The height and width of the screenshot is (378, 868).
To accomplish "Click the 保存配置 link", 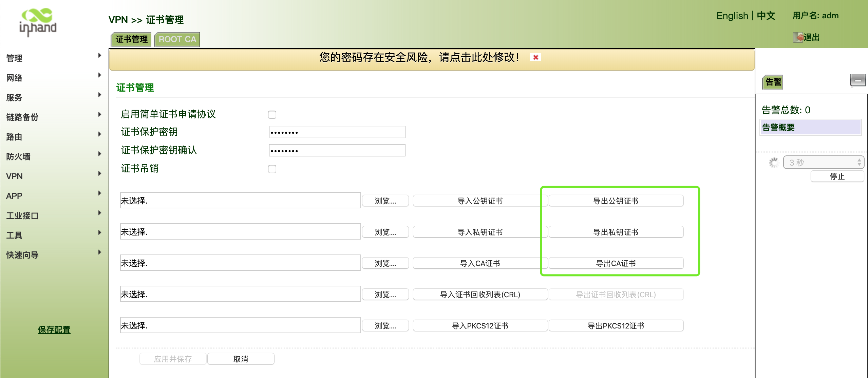I will (x=54, y=329).
